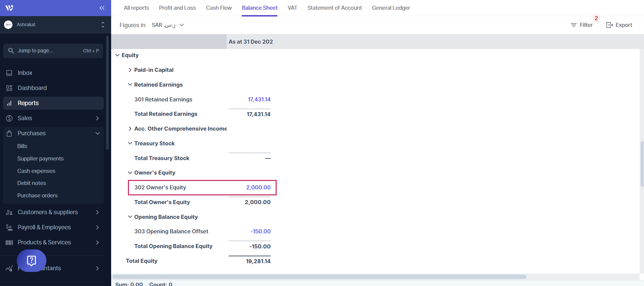644x286 pixels.
Task: Open the General Ledger tab
Action: click(x=391, y=8)
